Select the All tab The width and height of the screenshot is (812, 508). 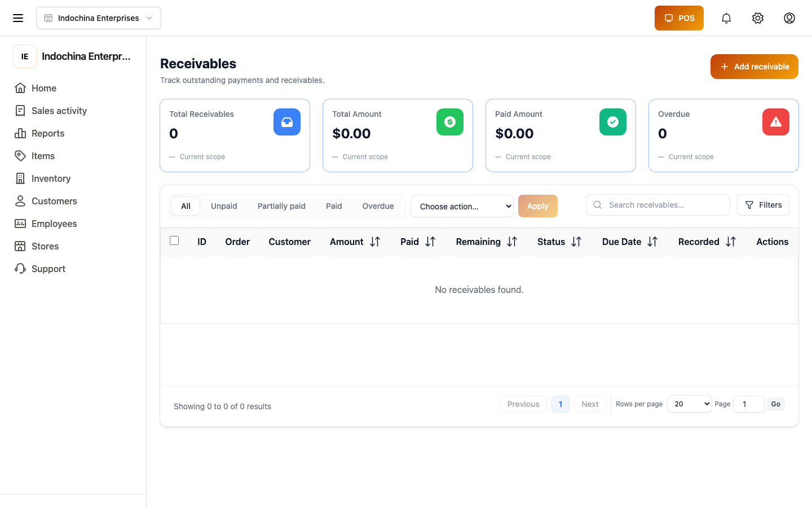click(x=186, y=206)
